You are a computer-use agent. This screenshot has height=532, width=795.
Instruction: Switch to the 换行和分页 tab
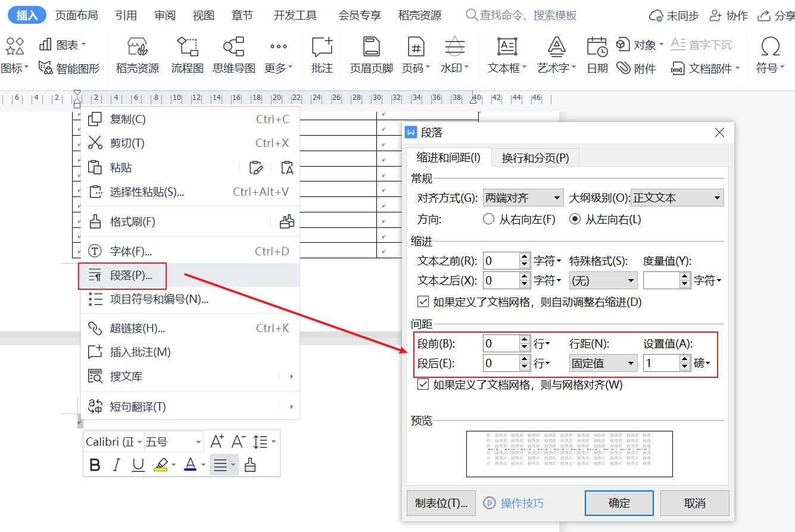[x=535, y=158]
